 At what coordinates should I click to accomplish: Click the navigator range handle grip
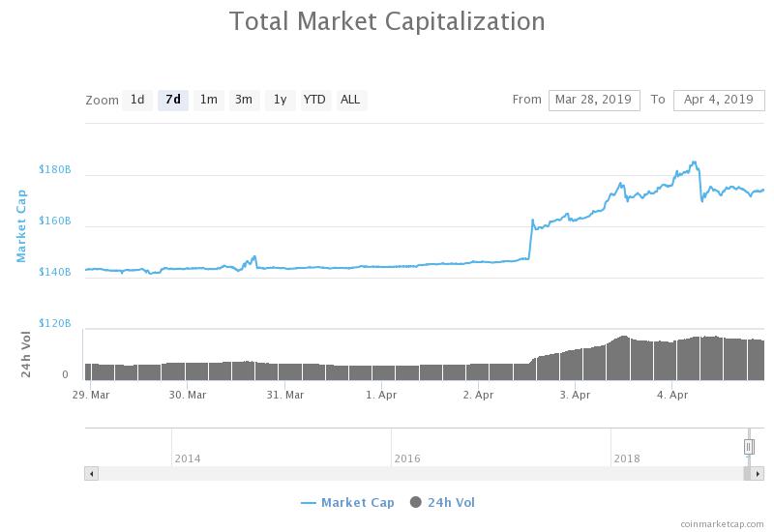click(749, 447)
